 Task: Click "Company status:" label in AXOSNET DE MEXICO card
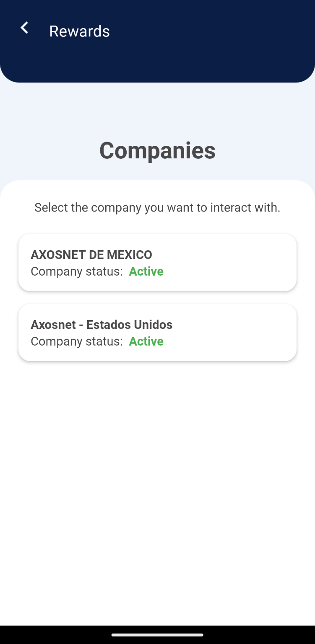point(76,272)
